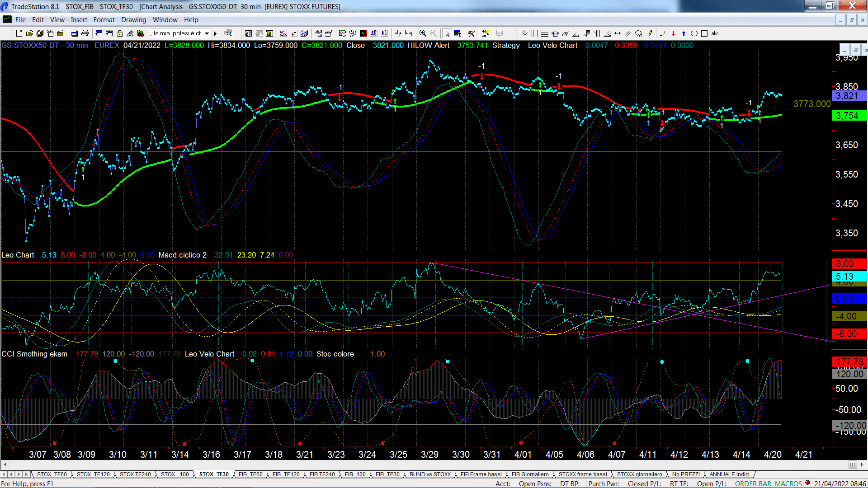Screen dimensions: 868x488
Task: Switch to the STOX _100 workspace tab
Action: pyautogui.click(x=175, y=474)
